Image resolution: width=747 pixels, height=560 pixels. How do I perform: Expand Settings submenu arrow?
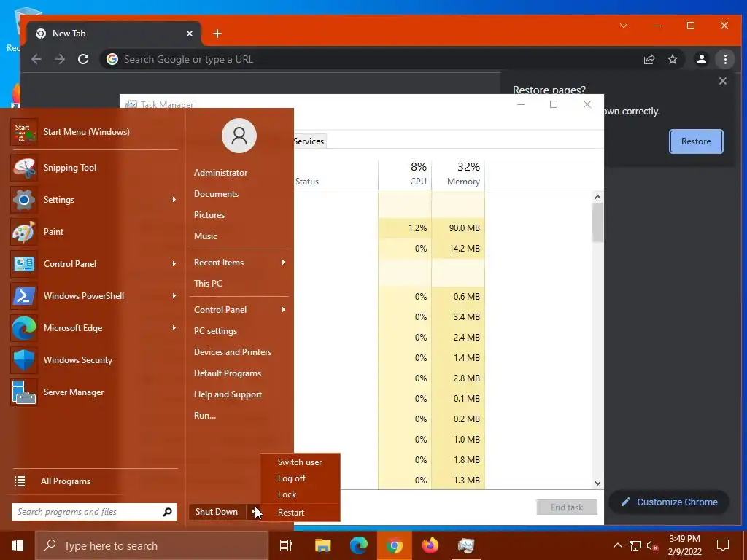pos(174,200)
